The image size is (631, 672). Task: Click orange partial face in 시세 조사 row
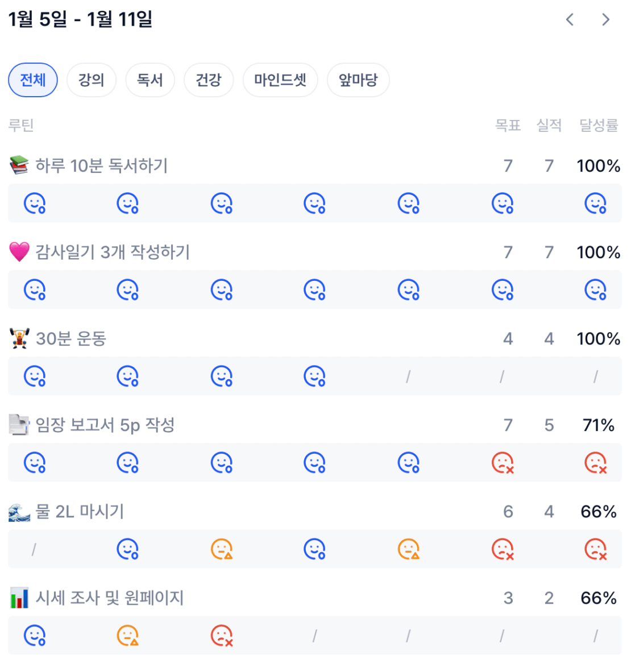click(x=127, y=636)
